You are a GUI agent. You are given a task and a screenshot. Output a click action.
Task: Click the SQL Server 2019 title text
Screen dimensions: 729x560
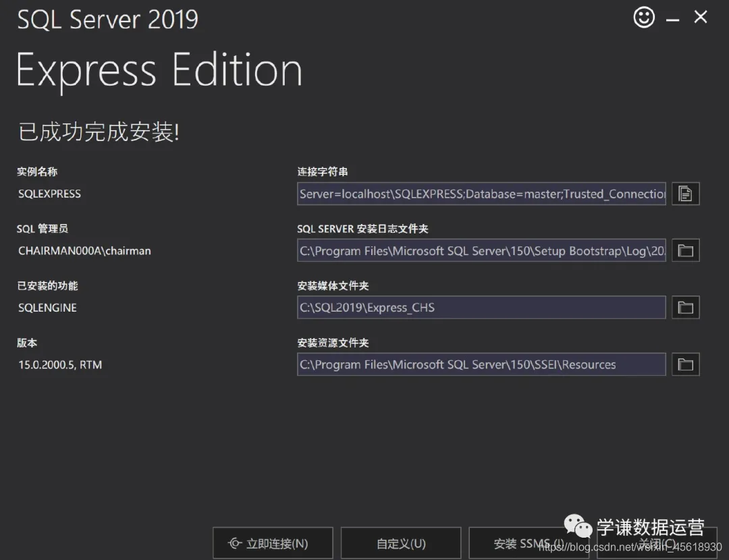click(x=108, y=20)
